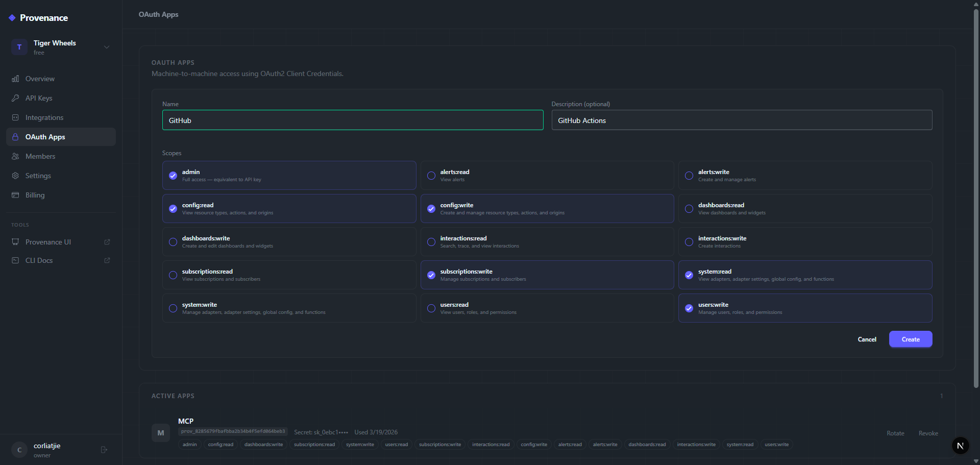
Task: Click the API Keys key icon
Action: (15, 98)
